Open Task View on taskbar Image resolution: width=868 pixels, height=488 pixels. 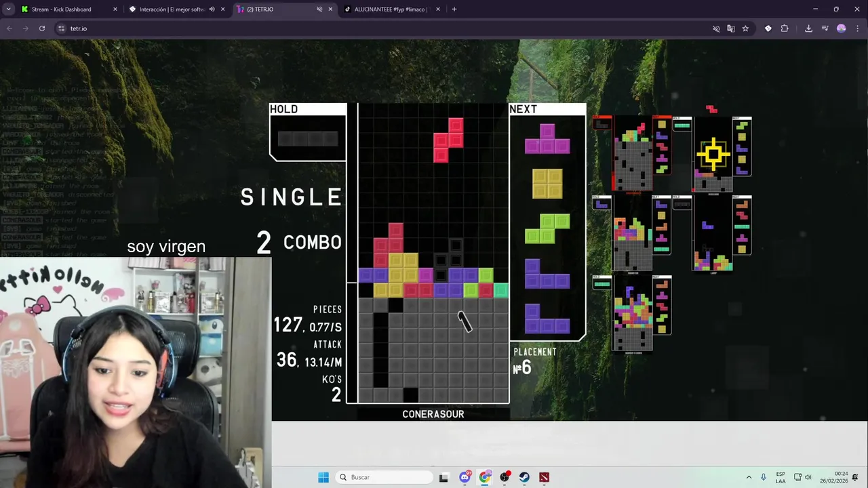pos(443,477)
